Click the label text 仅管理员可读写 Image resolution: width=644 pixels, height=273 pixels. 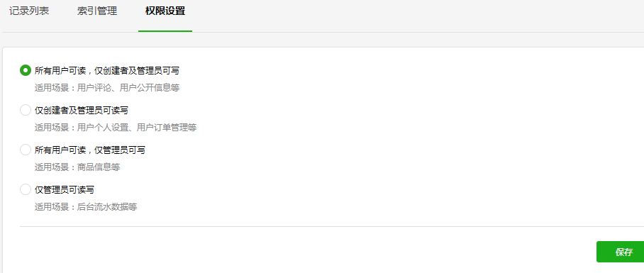(x=65, y=190)
